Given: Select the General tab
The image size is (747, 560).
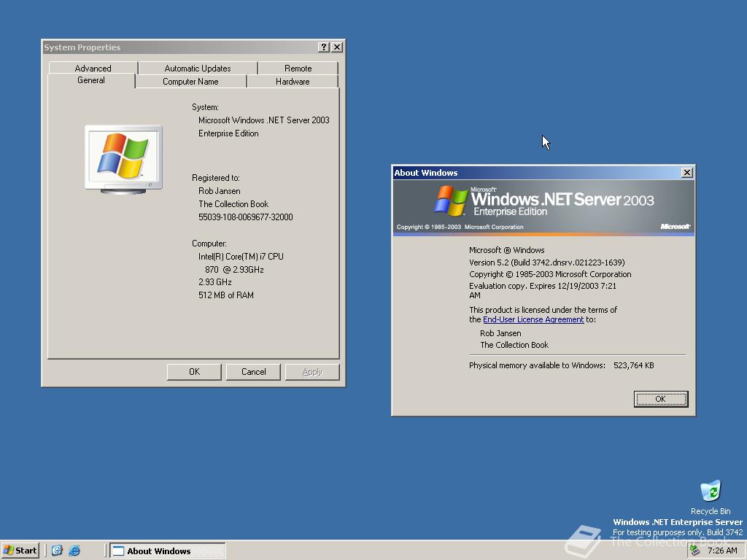Looking at the screenshot, I should point(91,80).
